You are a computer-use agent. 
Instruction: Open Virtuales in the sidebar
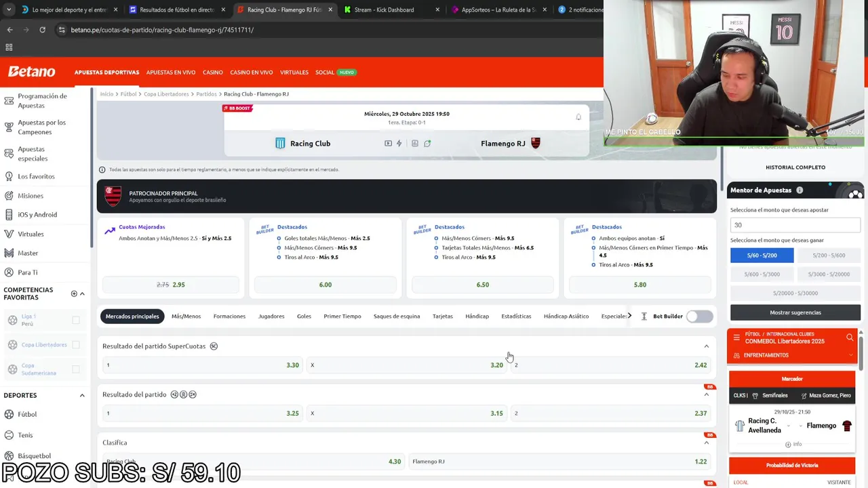coord(31,234)
